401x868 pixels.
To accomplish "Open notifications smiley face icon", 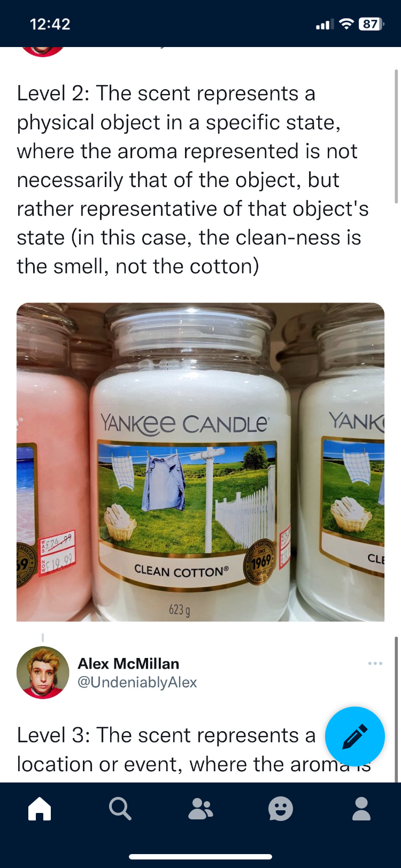I will coord(281,809).
